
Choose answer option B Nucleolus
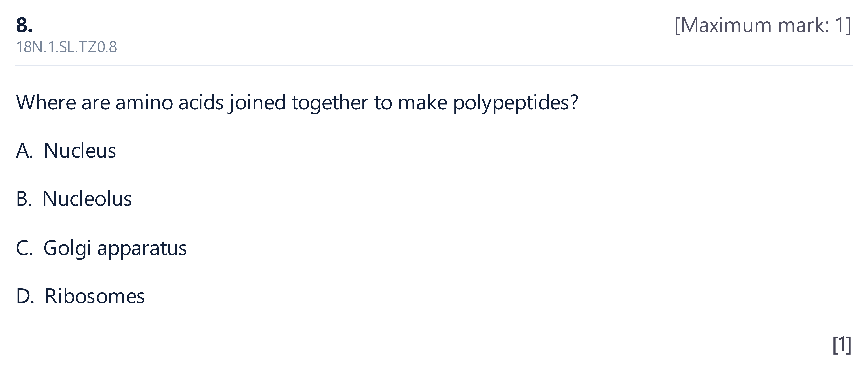tap(74, 199)
